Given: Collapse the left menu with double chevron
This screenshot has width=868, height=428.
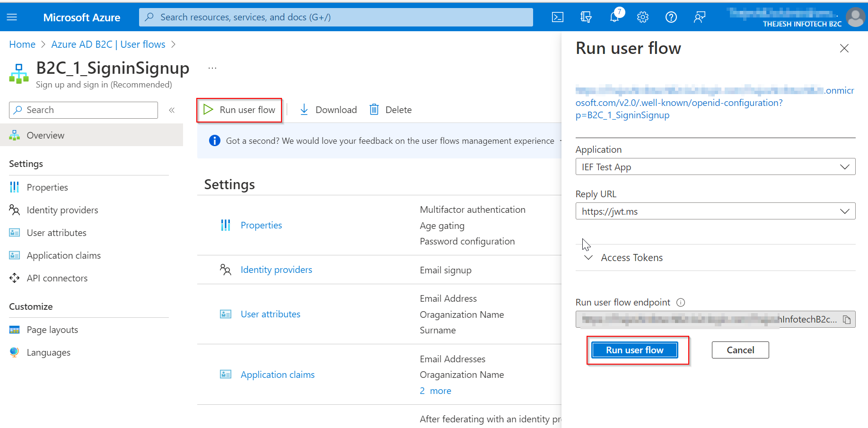Looking at the screenshot, I should [x=172, y=110].
